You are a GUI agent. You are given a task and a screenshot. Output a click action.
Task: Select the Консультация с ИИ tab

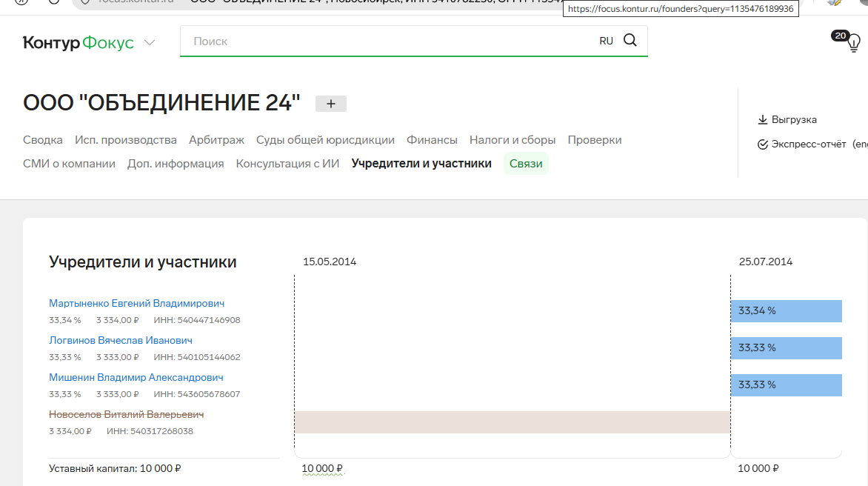pos(287,164)
